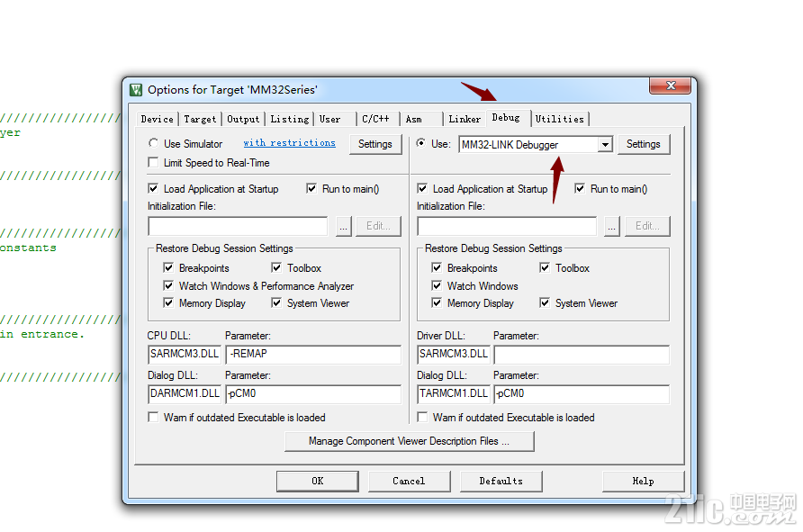The height and width of the screenshot is (532, 803).
Task: Uncheck simulator Breakpoints checkbox
Action: click(x=168, y=267)
